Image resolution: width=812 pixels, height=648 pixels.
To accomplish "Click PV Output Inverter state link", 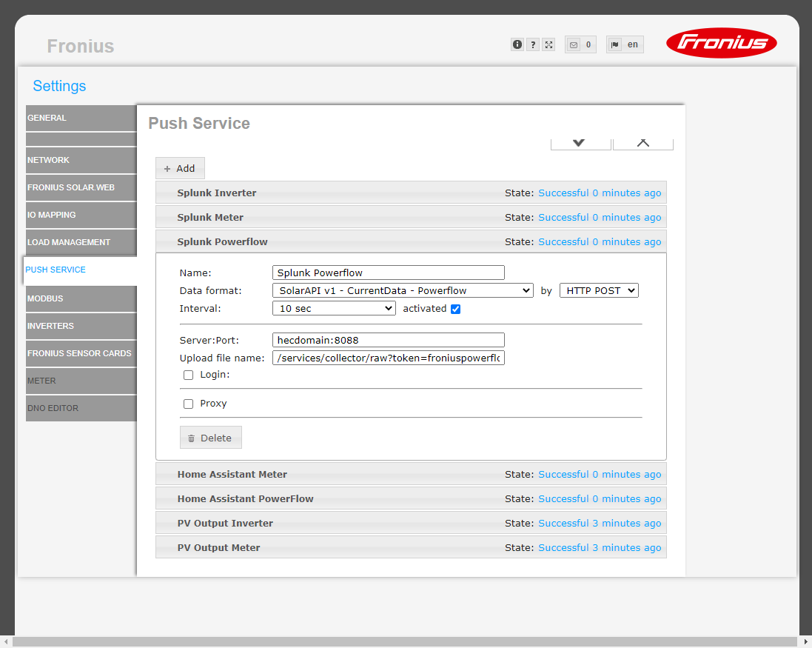I will coord(600,523).
